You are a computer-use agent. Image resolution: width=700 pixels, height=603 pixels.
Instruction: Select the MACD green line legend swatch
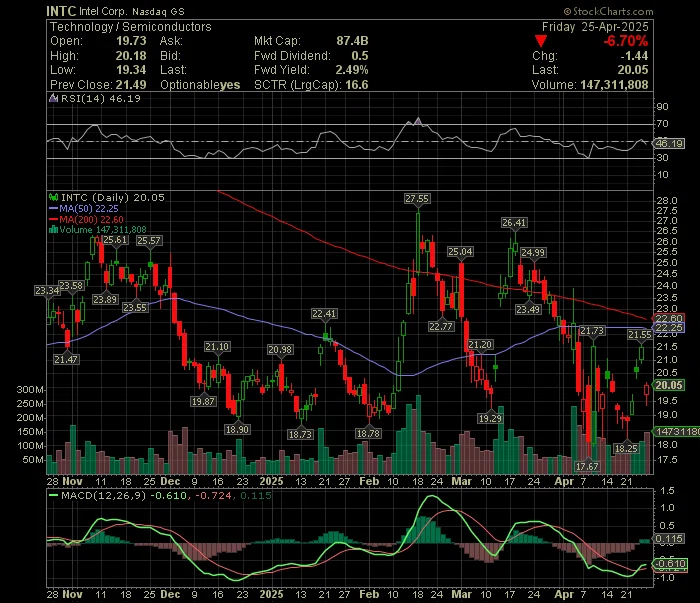click(x=54, y=495)
